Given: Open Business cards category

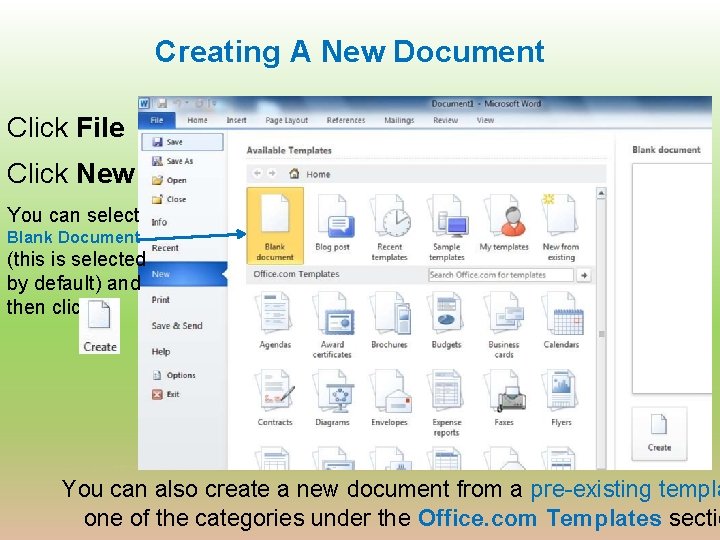Looking at the screenshot, I should click(x=504, y=325).
